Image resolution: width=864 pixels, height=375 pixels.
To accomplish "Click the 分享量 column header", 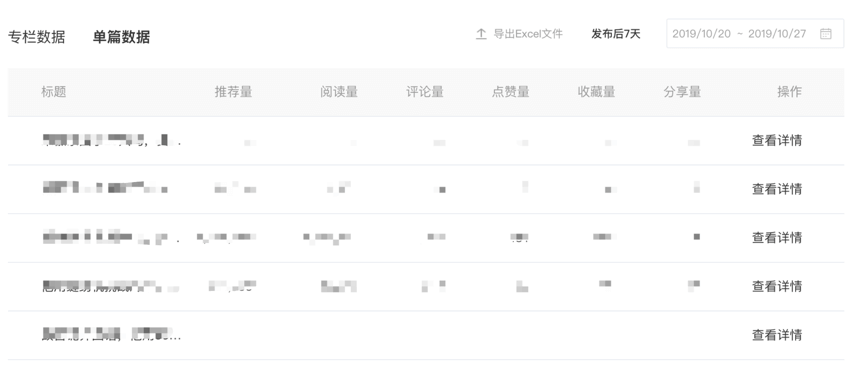I will click(682, 92).
